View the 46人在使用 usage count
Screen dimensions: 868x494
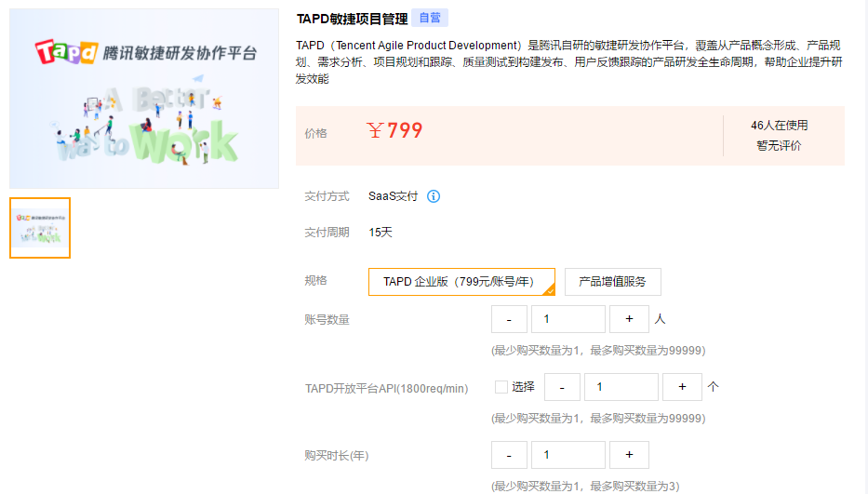pyautogui.click(x=779, y=126)
